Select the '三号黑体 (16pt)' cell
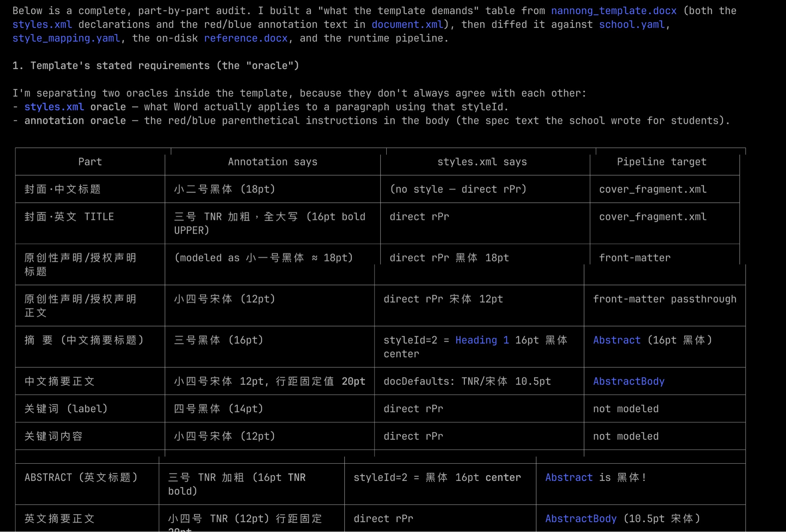This screenshot has width=786, height=532. click(270, 347)
